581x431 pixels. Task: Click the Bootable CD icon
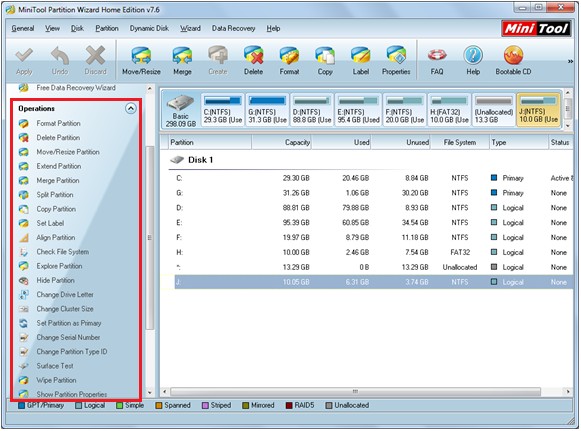(513, 56)
